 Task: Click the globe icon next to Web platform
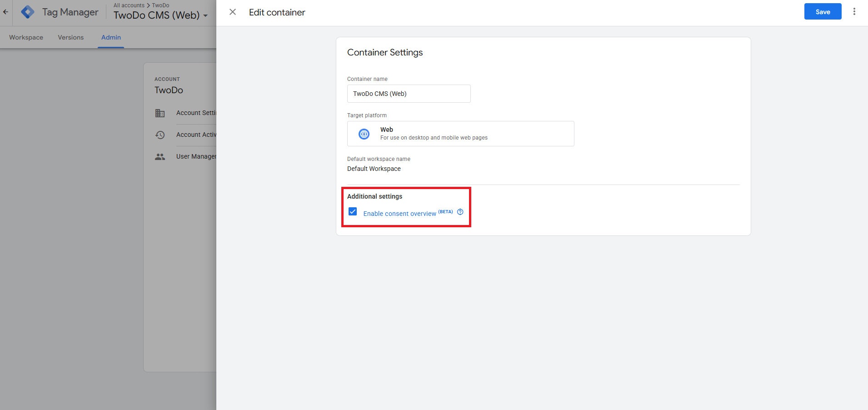[x=364, y=133]
